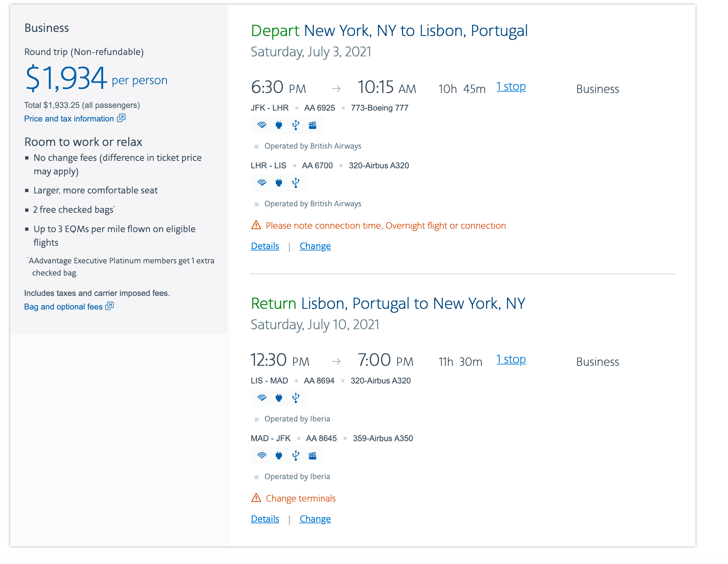Click Wi-Fi icon on LHR-LIS flight
The height and width of the screenshot is (564, 728).
(262, 183)
